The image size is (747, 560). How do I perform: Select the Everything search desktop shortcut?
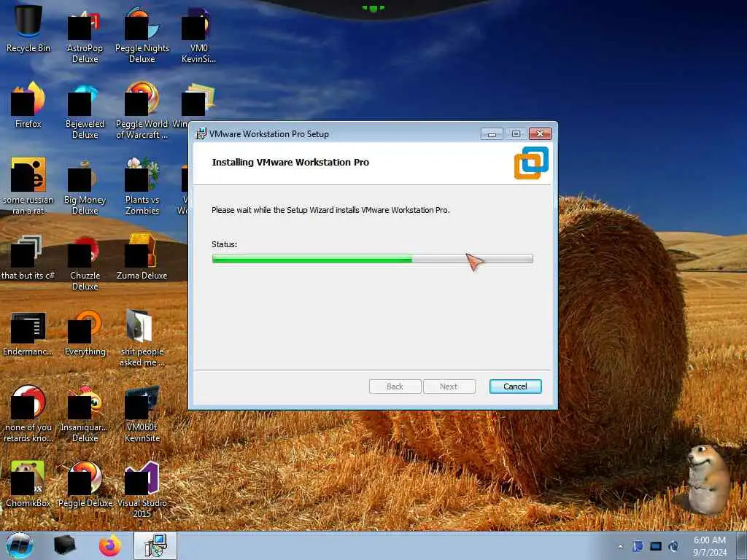click(x=85, y=333)
